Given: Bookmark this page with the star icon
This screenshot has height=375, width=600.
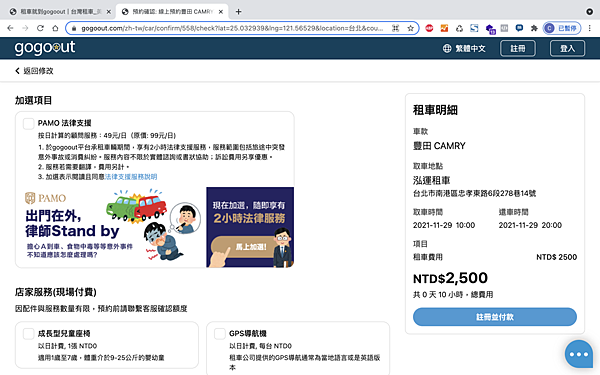Looking at the screenshot, I should (x=411, y=28).
